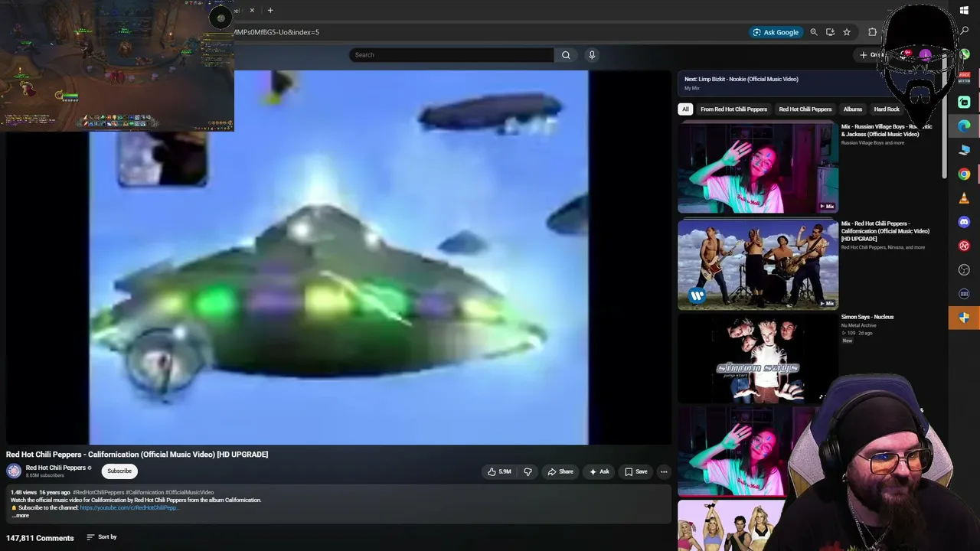The width and height of the screenshot is (980, 551).
Task: Click the YouTube search magnifier button
Action: (x=566, y=55)
